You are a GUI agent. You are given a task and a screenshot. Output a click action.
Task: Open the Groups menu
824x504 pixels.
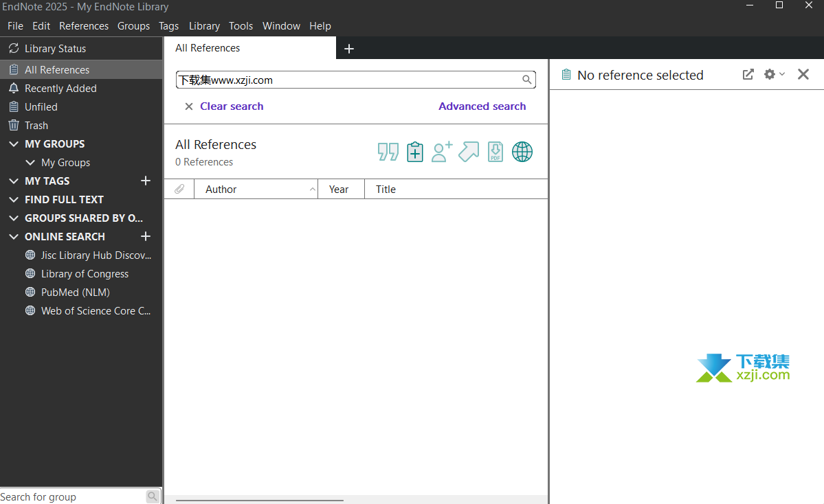coord(133,25)
